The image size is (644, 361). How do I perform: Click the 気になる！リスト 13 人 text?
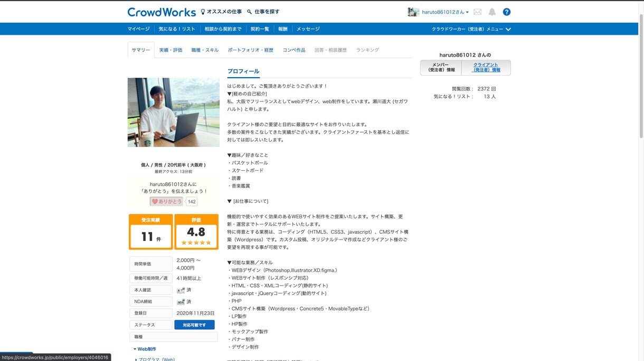(x=465, y=97)
